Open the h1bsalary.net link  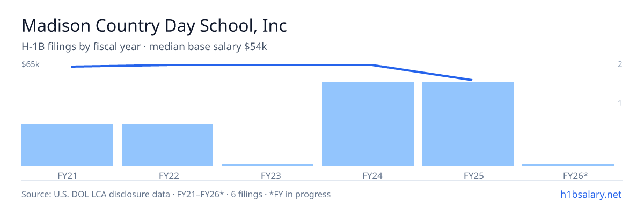pos(591,194)
